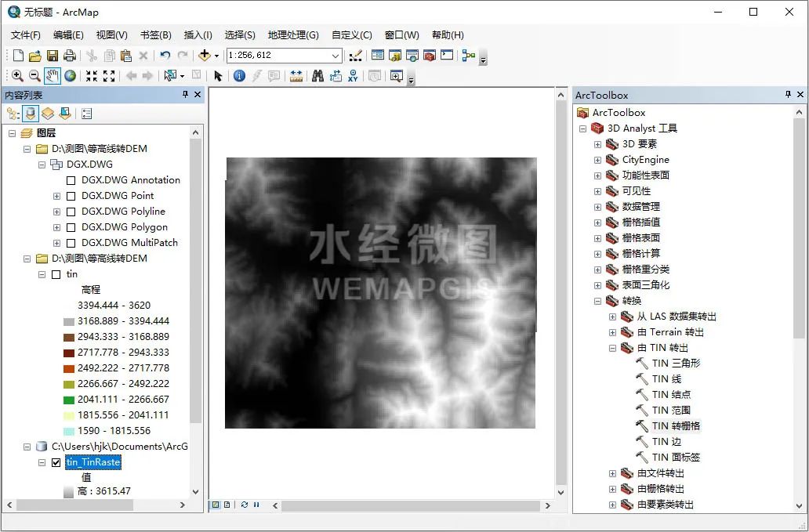This screenshot has width=809, height=532.
Task: Open the 地理处理(G) menu
Action: click(293, 35)
